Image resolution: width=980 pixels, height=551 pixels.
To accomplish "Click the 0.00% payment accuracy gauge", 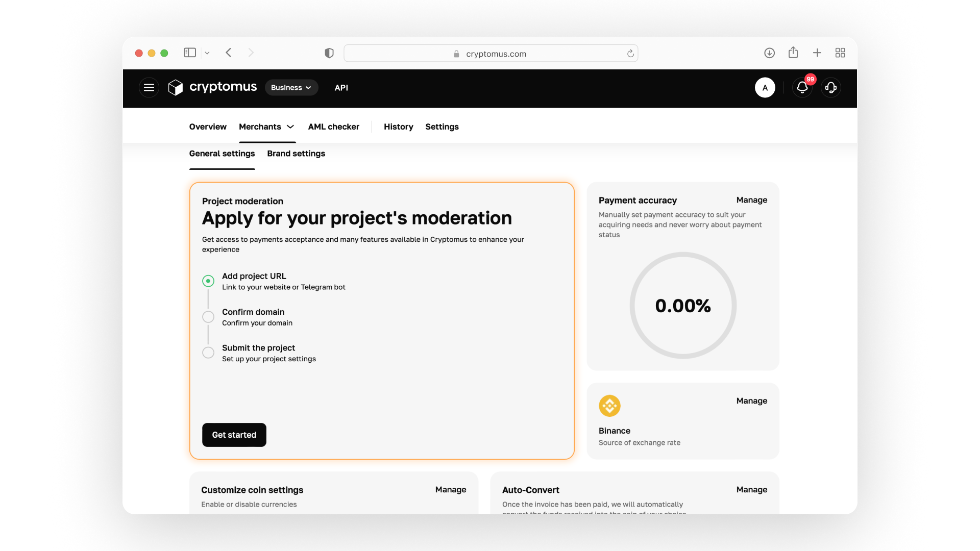I will pyautogui.click(x=683, y=306).
